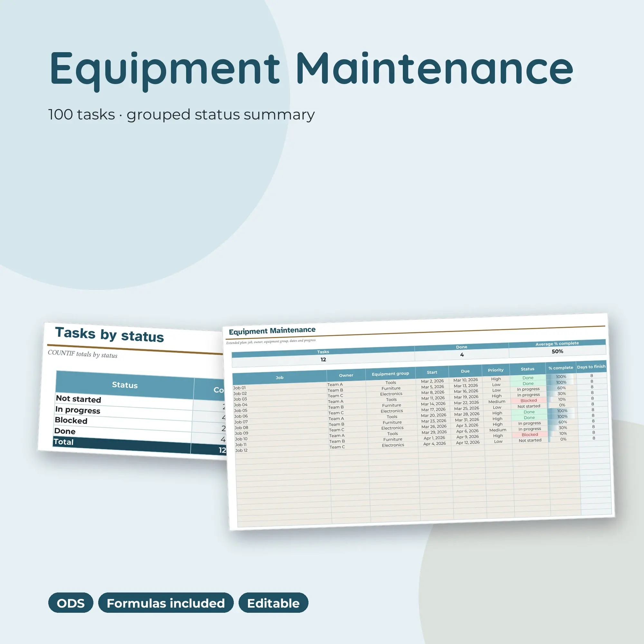Click the Days to finish column header
Viewport: 644px width, 644px height.
[x=591, y=367]
